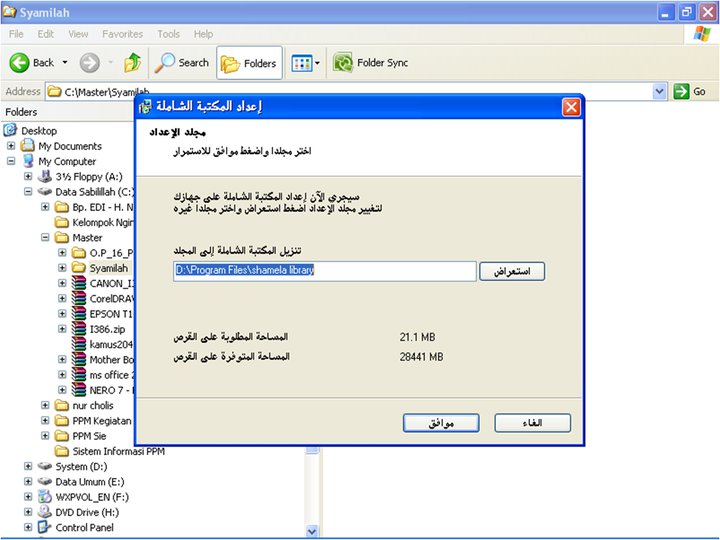The height and width of the screenshot is (540, 720).
Task: Select the Syamilah folder icon
Action: tap(79, 268)
